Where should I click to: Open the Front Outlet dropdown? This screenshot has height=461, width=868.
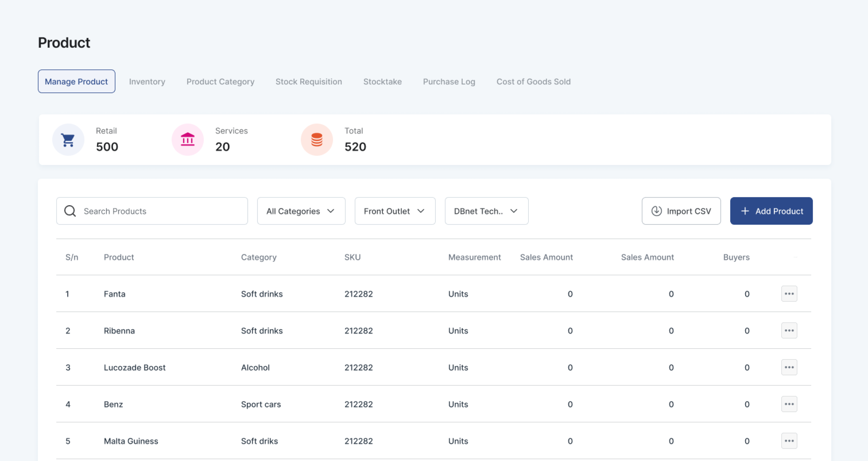click(395, 211)
